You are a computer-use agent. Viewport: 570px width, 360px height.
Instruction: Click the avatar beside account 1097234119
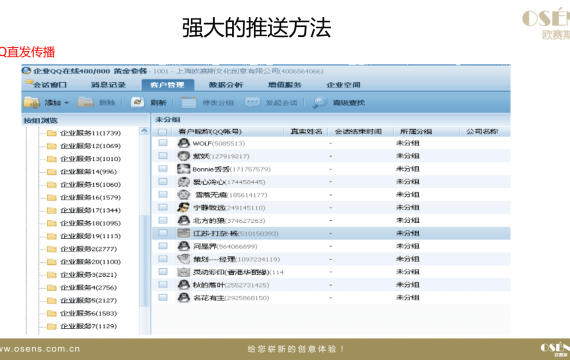click(x=184, y=259)
